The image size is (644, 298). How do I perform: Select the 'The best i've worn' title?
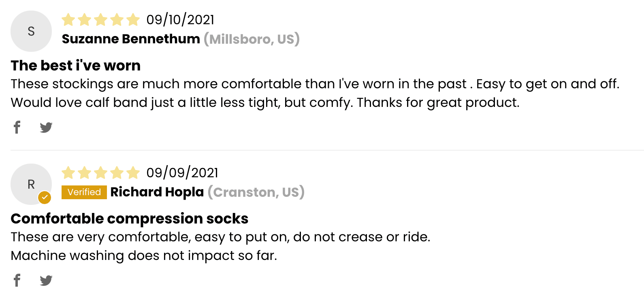coord(76,65)
